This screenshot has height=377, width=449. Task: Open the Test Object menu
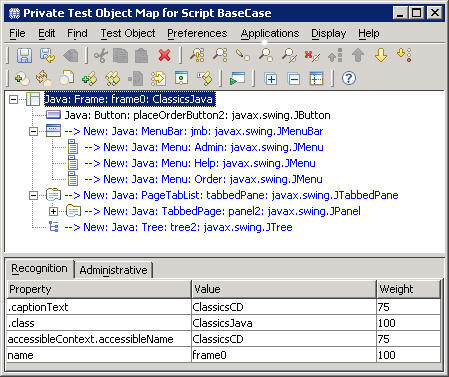point(128,33)
